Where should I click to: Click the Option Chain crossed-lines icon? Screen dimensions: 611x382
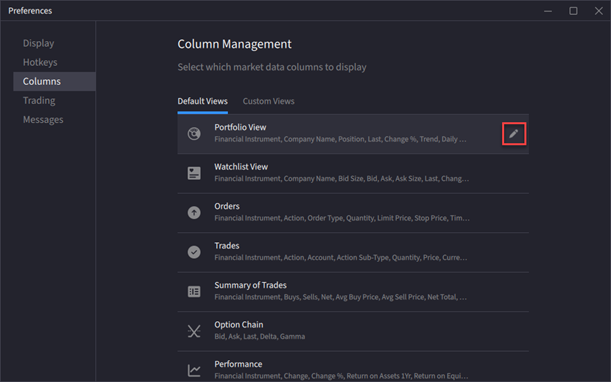click(x=194, y=331)
